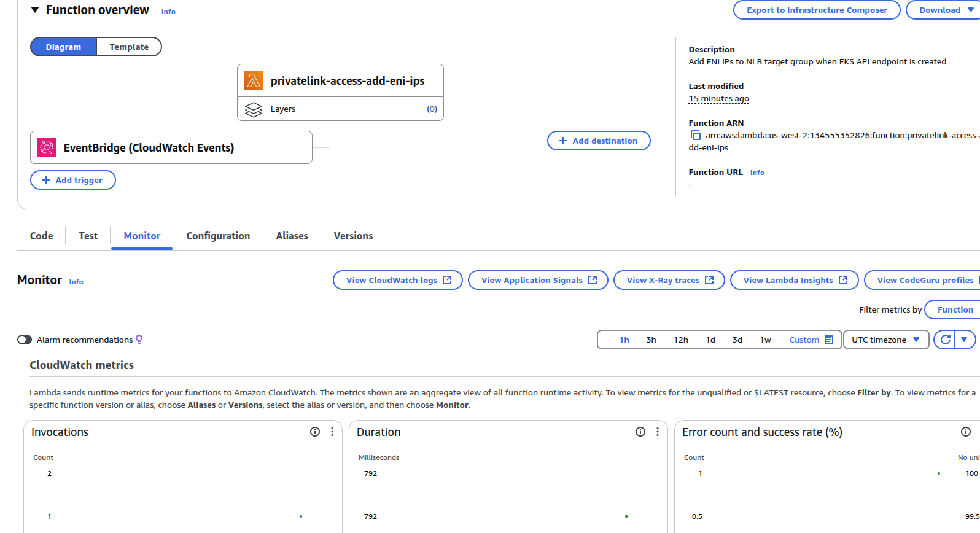Viewport: 980px width, 533px height.
Task: Select the 1h time range
Action: [x=624, y=340]
